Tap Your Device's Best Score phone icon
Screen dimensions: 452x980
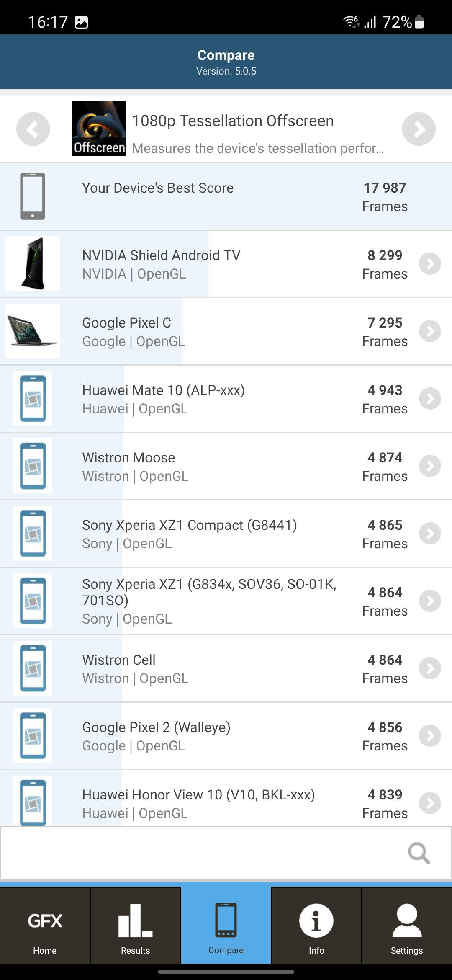tap(33, 196)
